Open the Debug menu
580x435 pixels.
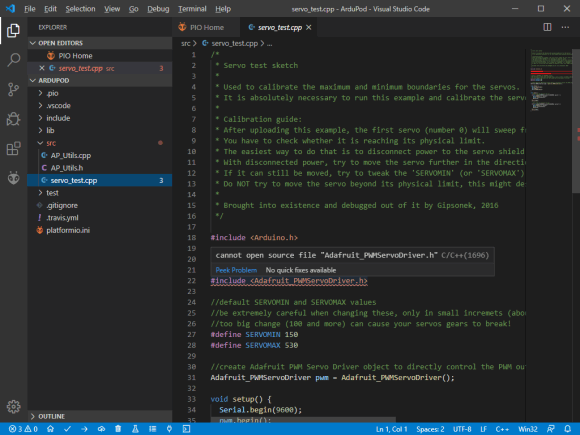point(158,9)
